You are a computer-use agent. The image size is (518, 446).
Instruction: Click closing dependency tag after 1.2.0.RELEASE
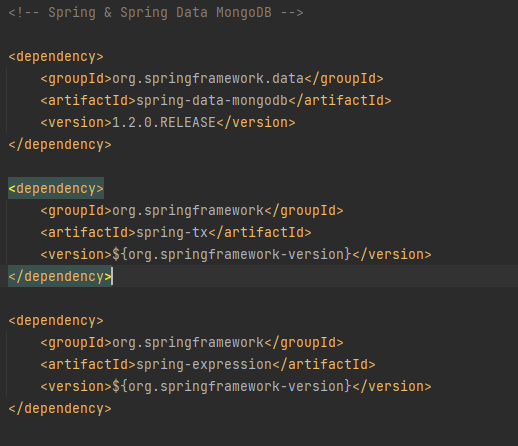[60, 145]
